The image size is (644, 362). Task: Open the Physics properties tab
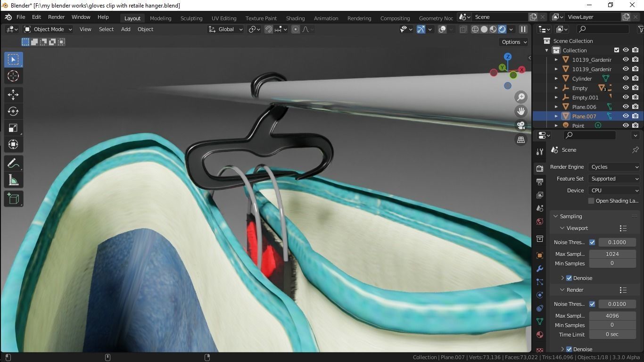540,295
